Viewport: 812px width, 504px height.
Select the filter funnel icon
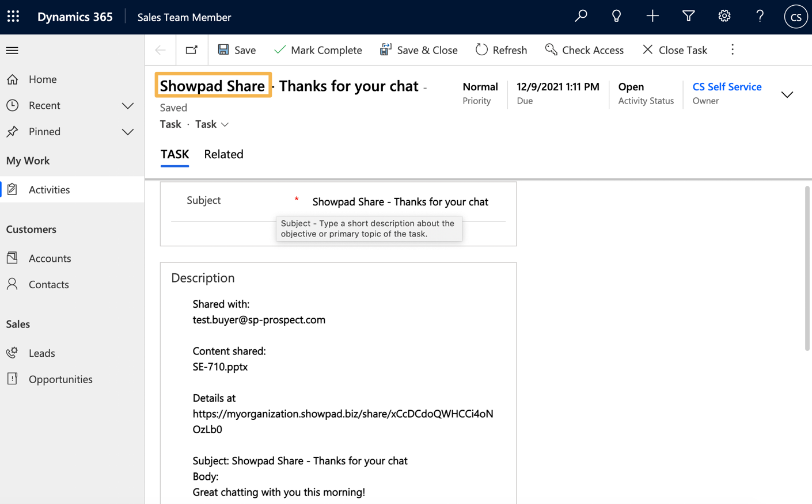(x=688, y=16)
